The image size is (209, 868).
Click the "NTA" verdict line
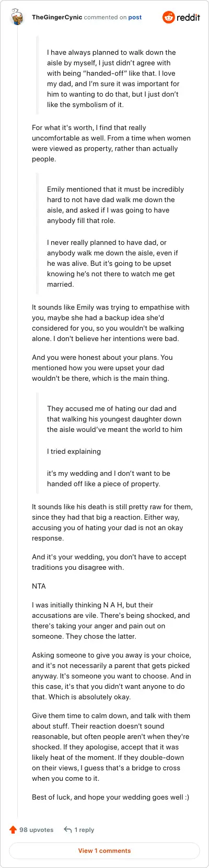[39, 586]
